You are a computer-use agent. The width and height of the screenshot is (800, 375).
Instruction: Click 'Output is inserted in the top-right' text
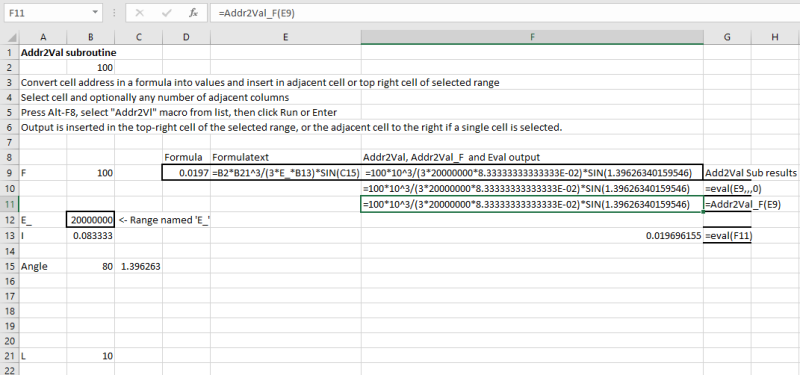click(x=291, y=128)
